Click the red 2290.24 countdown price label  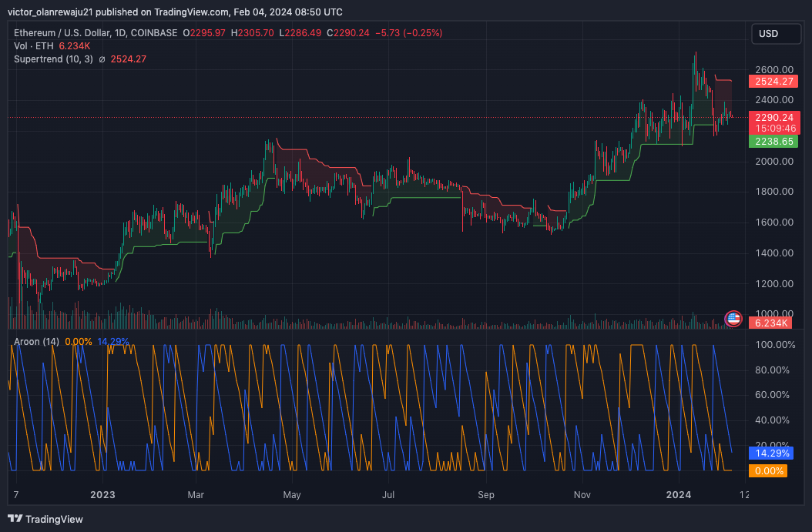click(x=773, y=122)
